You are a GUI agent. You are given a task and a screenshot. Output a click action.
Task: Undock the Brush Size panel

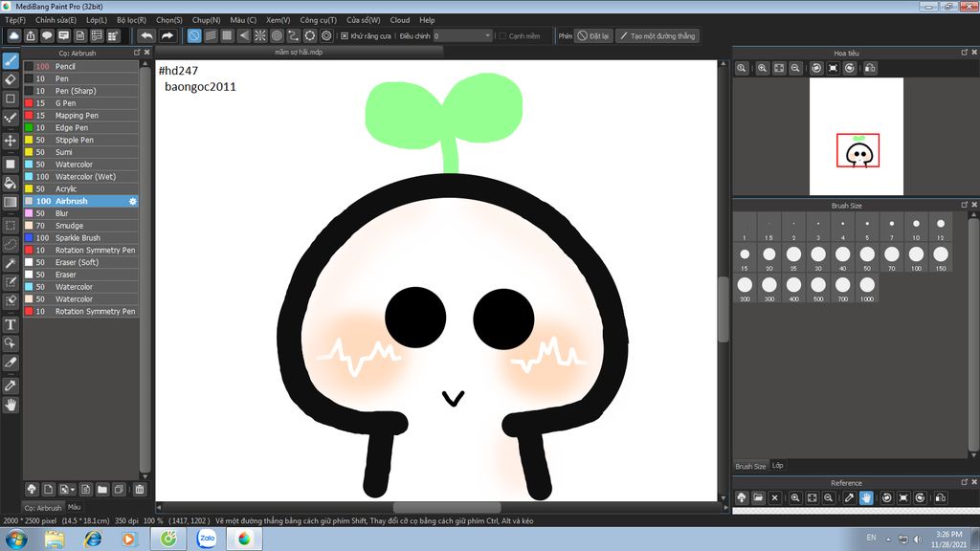964,206
